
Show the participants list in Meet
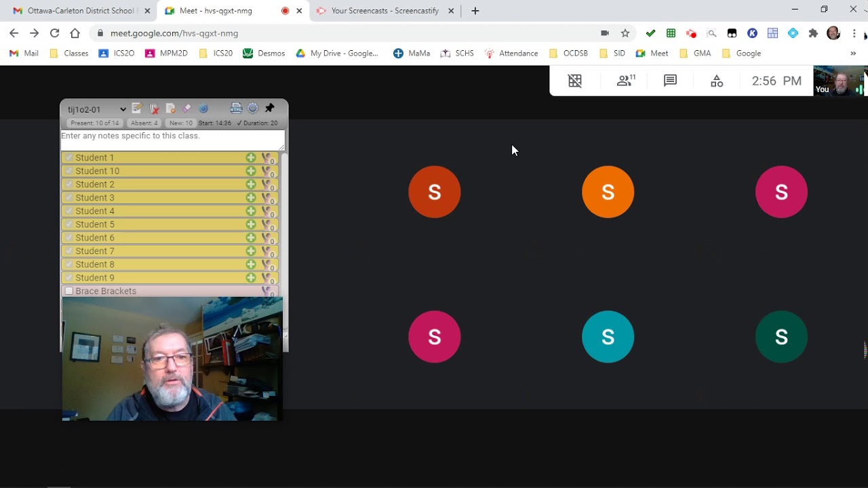626,81
